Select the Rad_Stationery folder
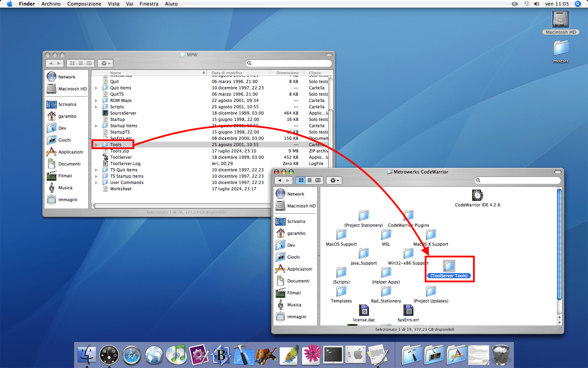 click(386, 291)
